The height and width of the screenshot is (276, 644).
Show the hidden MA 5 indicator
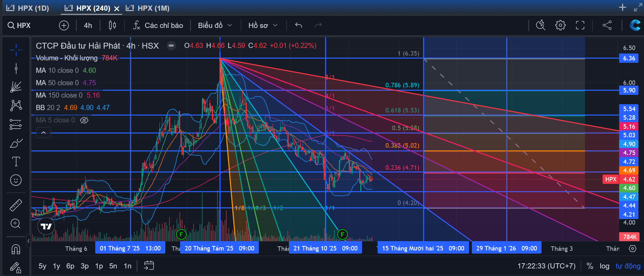(84, 120)
